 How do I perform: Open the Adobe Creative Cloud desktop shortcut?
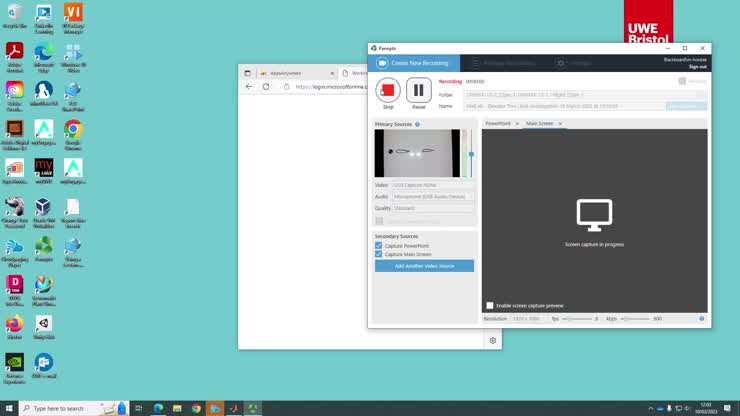click(x=15, y=96)
